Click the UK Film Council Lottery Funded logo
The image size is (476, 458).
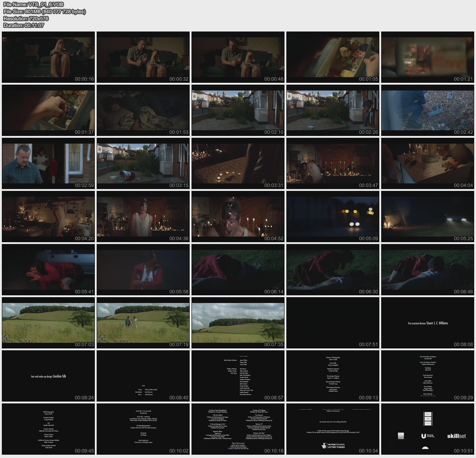coord(333,446)
